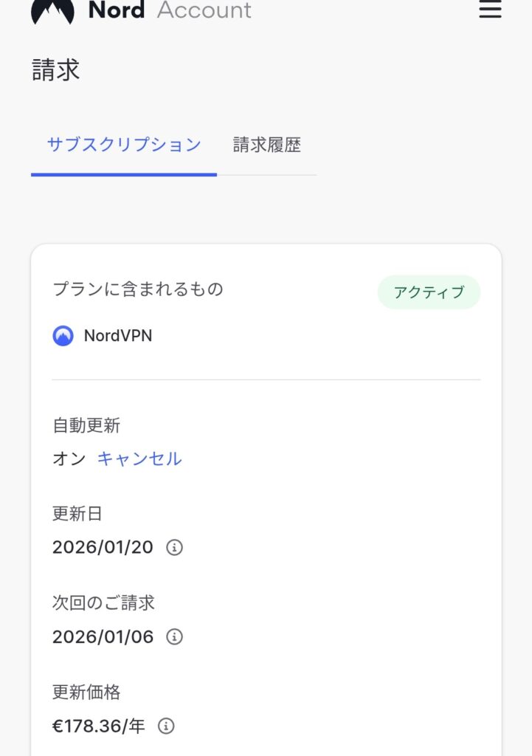Show info for next billing 2026/01/06
Screen dimensions: 532x756
[174, 636]
